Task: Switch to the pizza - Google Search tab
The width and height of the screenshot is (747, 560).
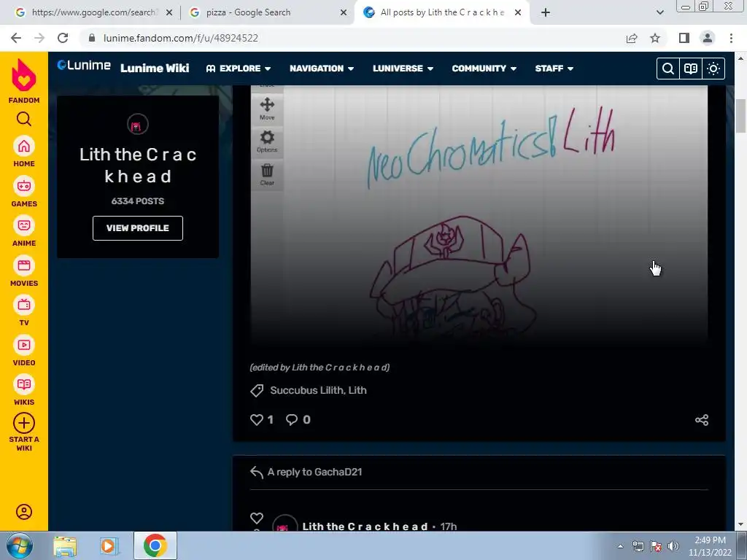Action: click(267, 12)
